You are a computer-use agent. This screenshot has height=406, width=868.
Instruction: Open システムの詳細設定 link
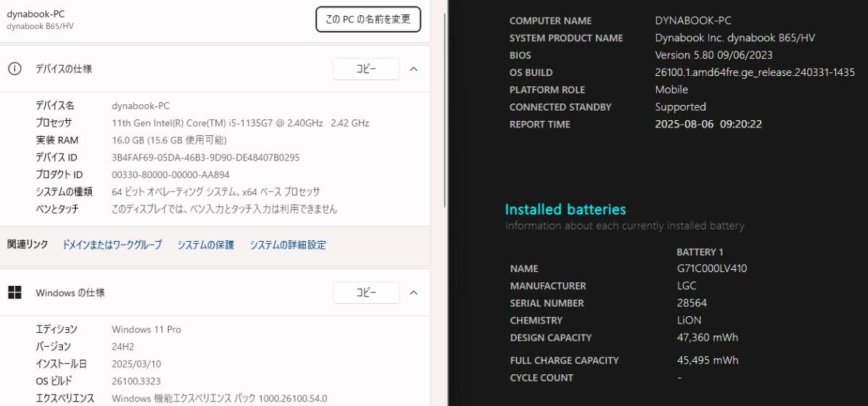[x=288, y=245]
